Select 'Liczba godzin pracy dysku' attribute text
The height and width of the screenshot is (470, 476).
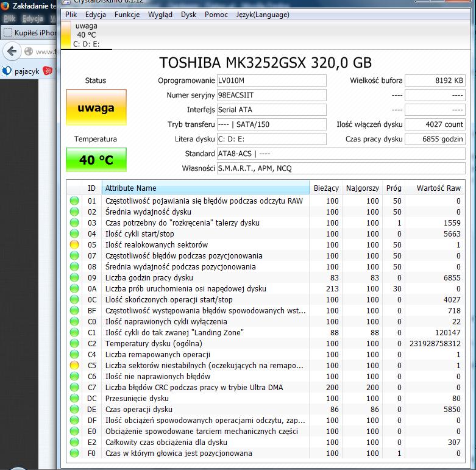(149, 277)
